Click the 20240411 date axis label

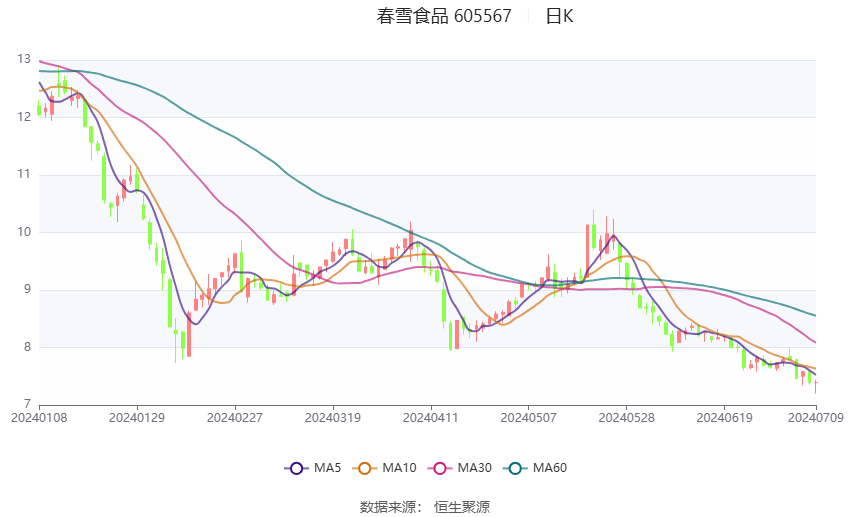[x=430, y=418]
